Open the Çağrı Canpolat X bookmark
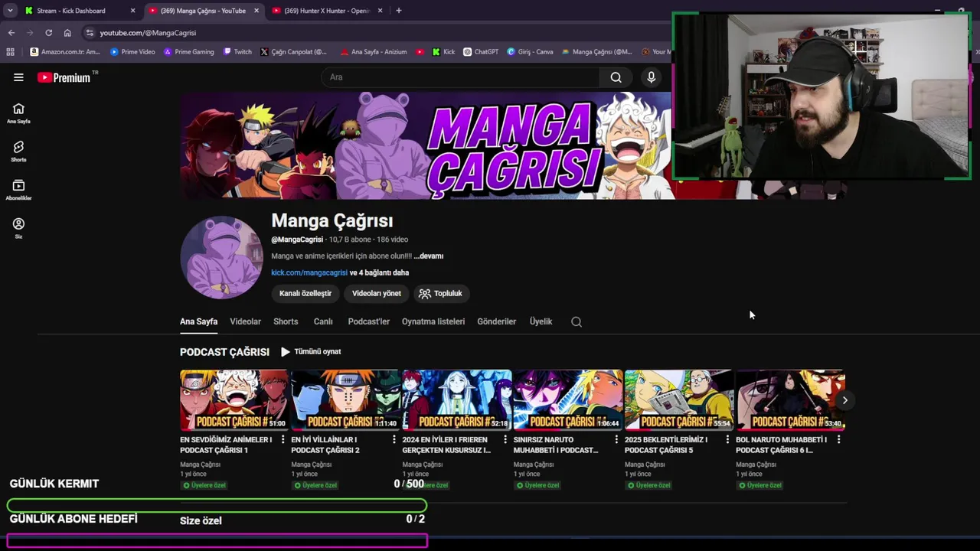 pyautogui.click(x=293, y=52)
